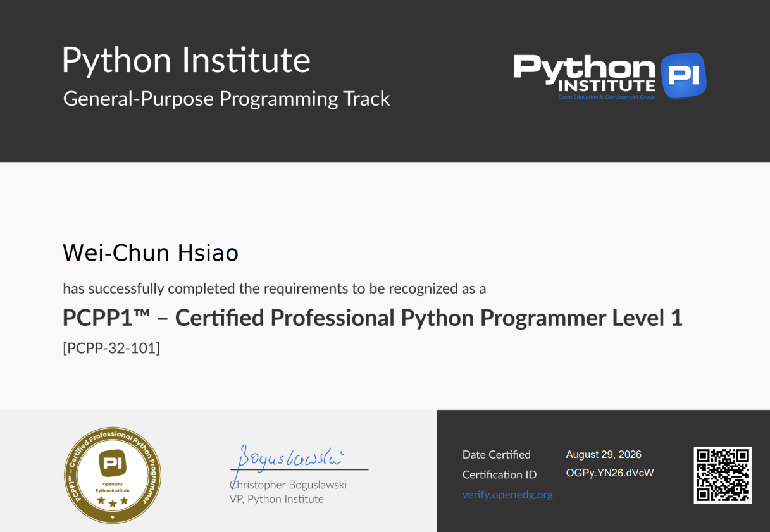Click the 'has successfully completed' sentence

click(275, 288)
